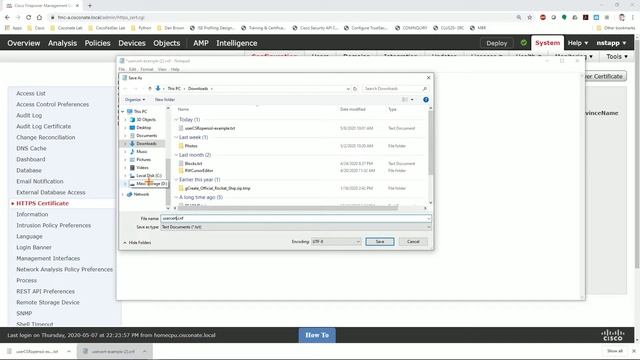Click the change view icon in dialog
The image size is (640, 360).
pos(405,100)
